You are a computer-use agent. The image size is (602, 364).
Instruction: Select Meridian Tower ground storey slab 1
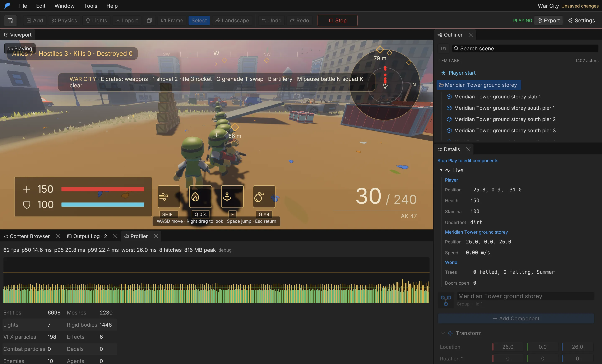pyautogui.click(x=497, y=97)
